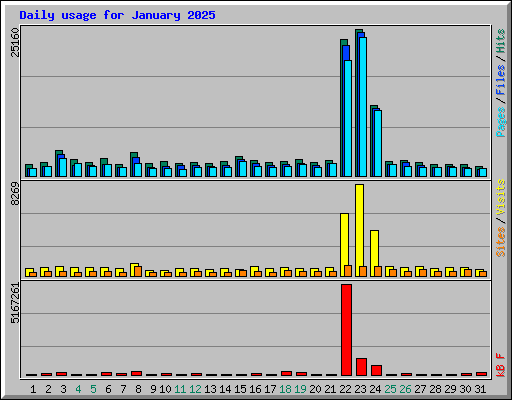
Task: Click the small red KB bar for day 18
Action: tap(286, 373)
